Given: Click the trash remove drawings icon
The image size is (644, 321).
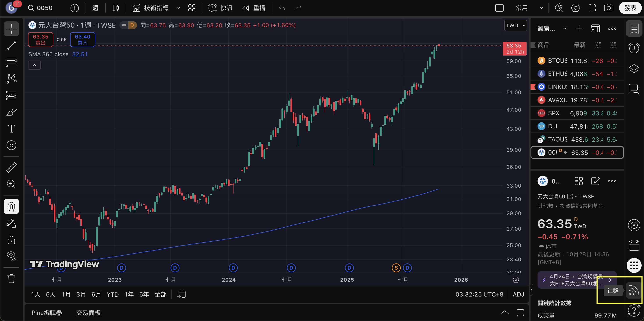Looking at the screenshot, I should tap(11, 278).
